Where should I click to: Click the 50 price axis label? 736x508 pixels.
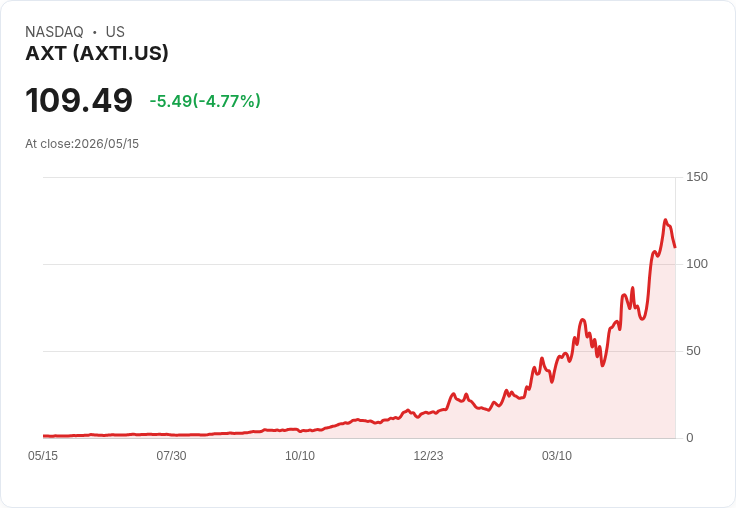(693, 351)
